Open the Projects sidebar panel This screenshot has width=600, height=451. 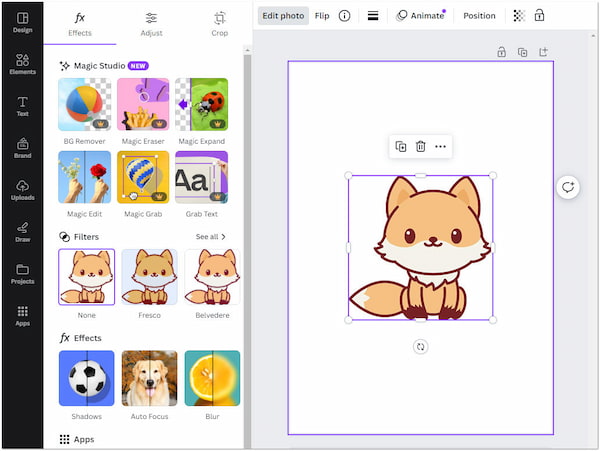23,274
